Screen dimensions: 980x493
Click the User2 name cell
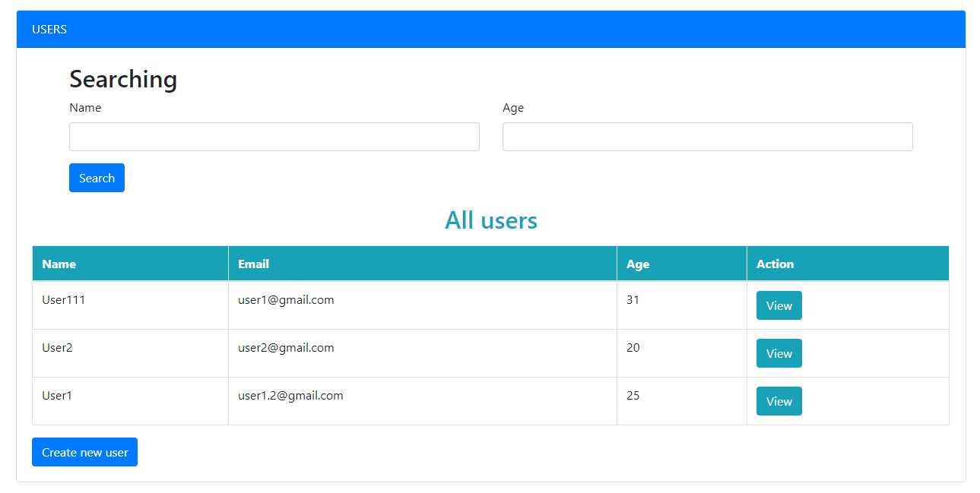(58, 348)
